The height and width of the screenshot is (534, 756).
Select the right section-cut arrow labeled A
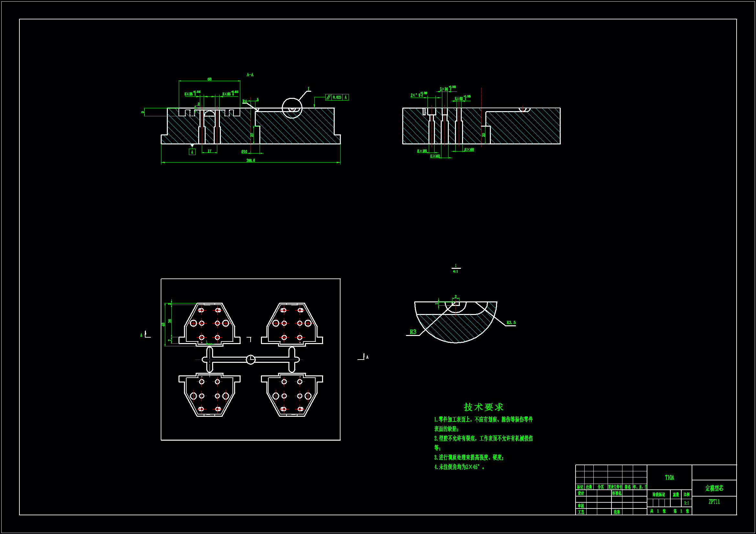click(x=364, y=357)
